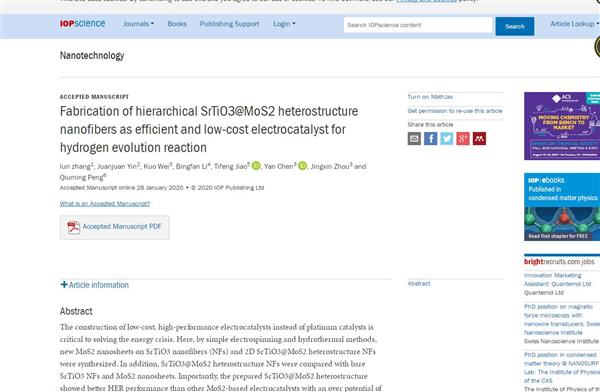This screenshot has height=392, width=600.
Task: Open brightrecruits.com jobs link
Action: click(559, 261)
